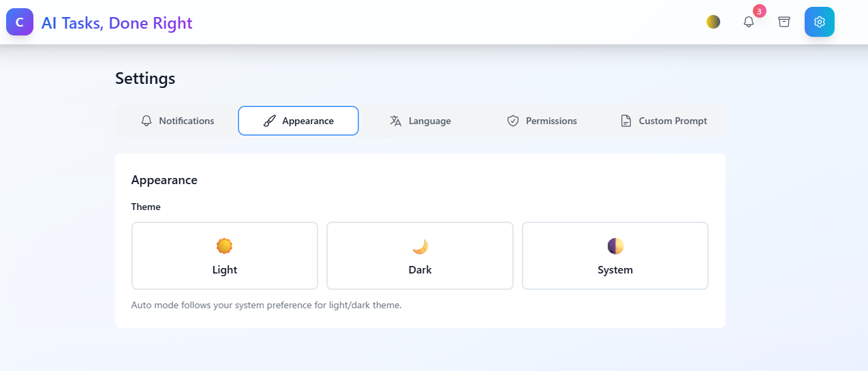Open the Custom Prompt tab
The width and height of the screenshot is (868, 371).
pos(664,121)
